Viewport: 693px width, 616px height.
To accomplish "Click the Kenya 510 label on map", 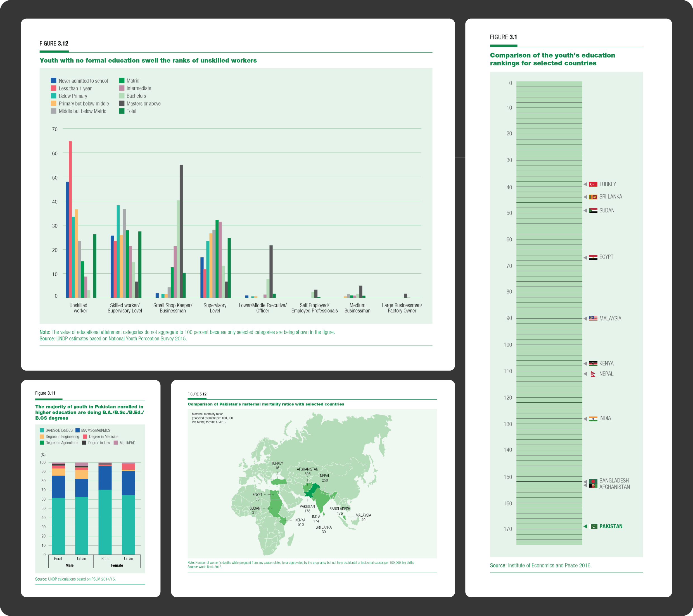I will pyautogui.click(x=300, y=522).
